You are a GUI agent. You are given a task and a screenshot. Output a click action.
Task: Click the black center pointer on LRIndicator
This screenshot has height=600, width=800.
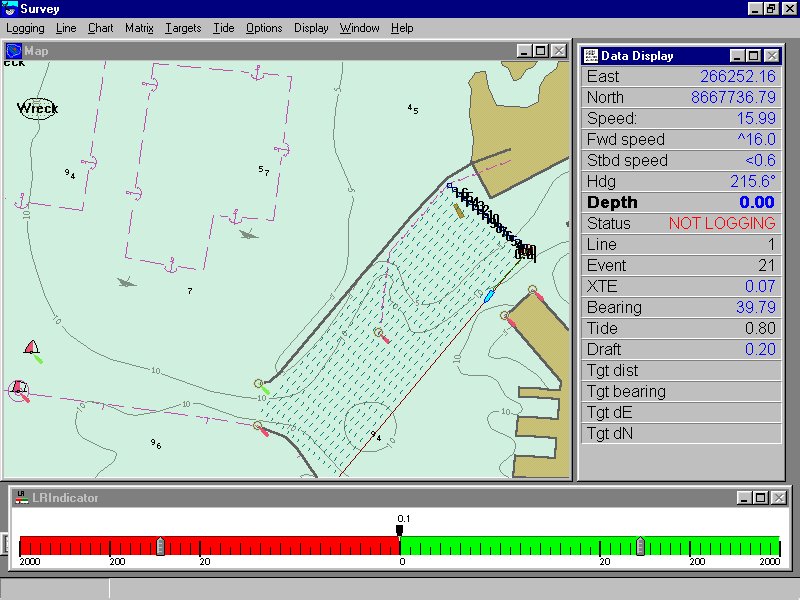(400, 531)
